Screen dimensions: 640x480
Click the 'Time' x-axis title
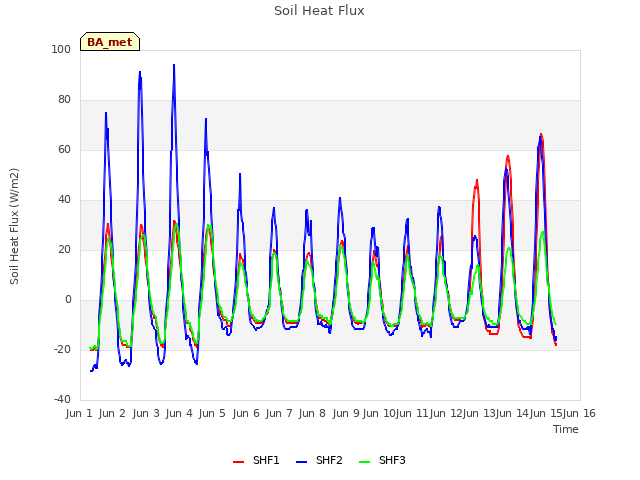click(566, 429)
